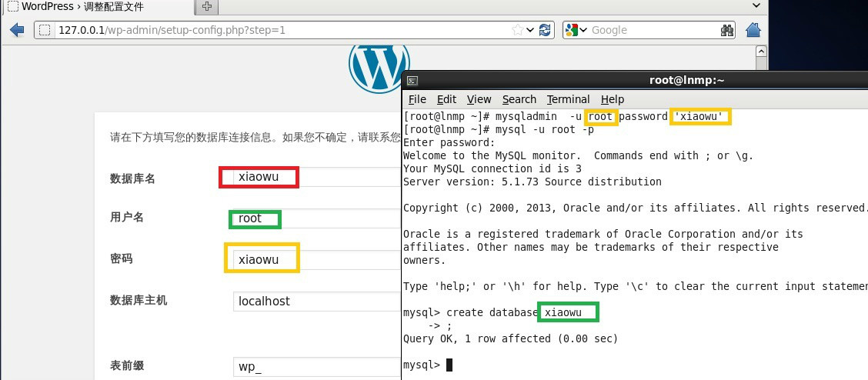The width and height of the screenshot is (868, 380).
Task: Select the WordPress 调整配置文件 tab
Action: click(98, 7)
